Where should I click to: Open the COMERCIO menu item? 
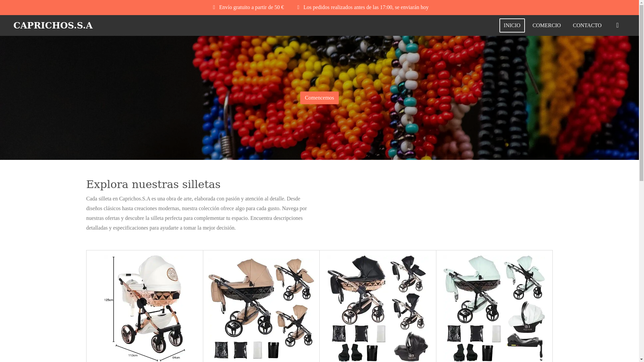coord(546,25)
